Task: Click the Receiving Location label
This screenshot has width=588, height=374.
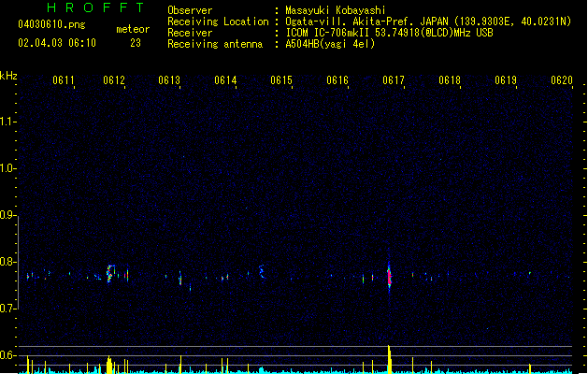Action: [218, 22]
